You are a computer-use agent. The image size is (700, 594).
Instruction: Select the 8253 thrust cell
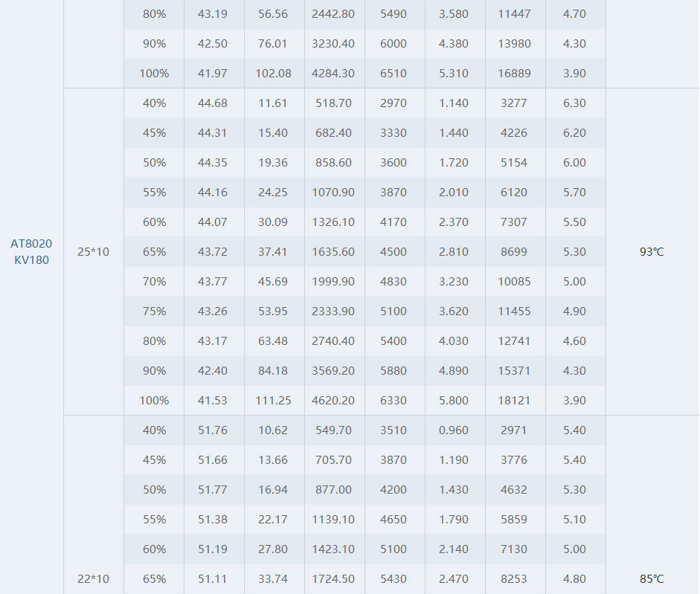pyautogui.click(x=514, y=579)
